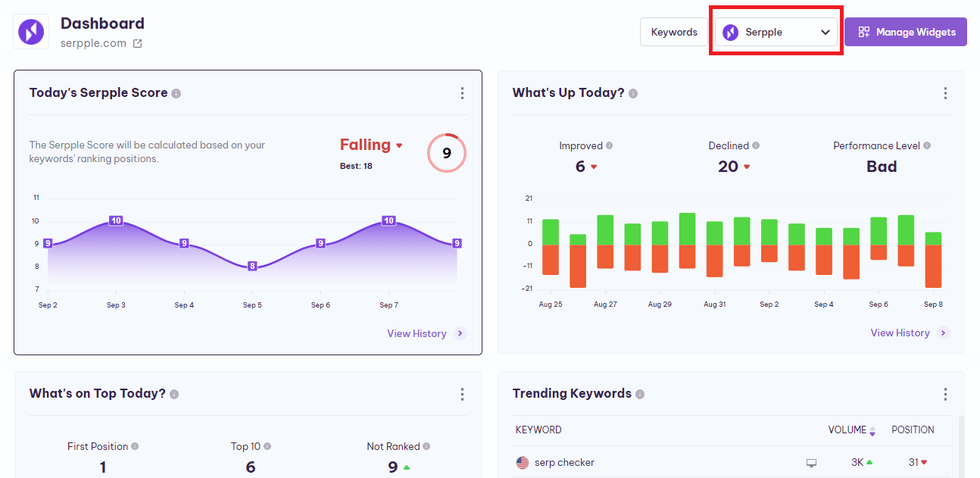Click the POSITION column header
Viewport: 980px width, 478px height.
point(913,430)
